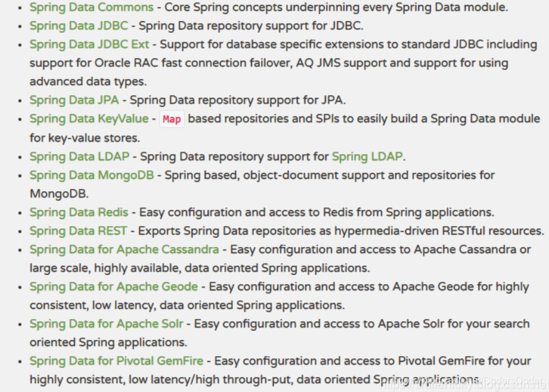Visit the Spring Data JPA link
549x392 pixels.
[74, 100]
